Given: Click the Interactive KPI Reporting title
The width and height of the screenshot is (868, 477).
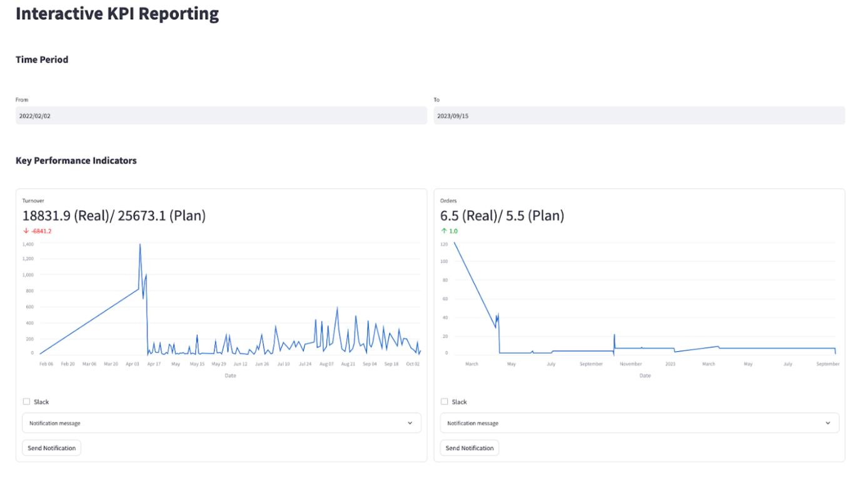Looking at the screenshot, I should pos(117,14).
